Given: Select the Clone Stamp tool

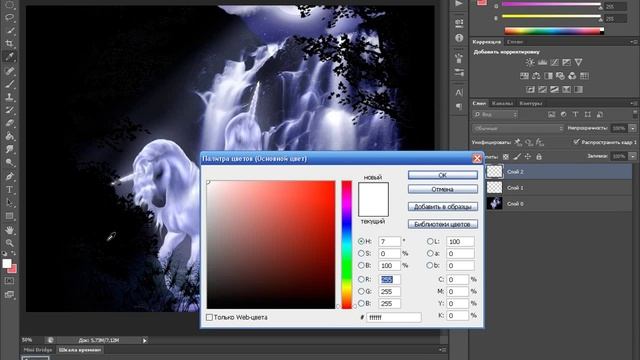Looking at the screenshot, I should coord(9,97).
